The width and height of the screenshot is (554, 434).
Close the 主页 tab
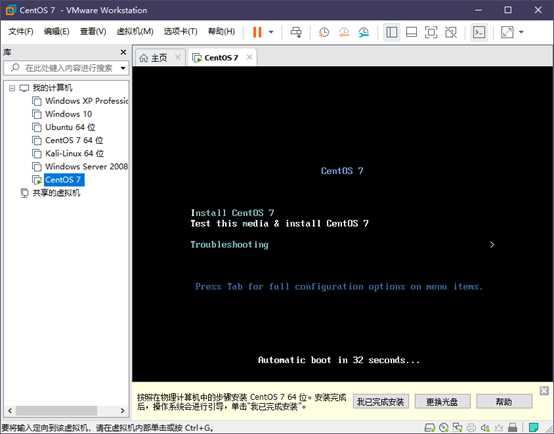pyautogui.click(x=178, y=57)
